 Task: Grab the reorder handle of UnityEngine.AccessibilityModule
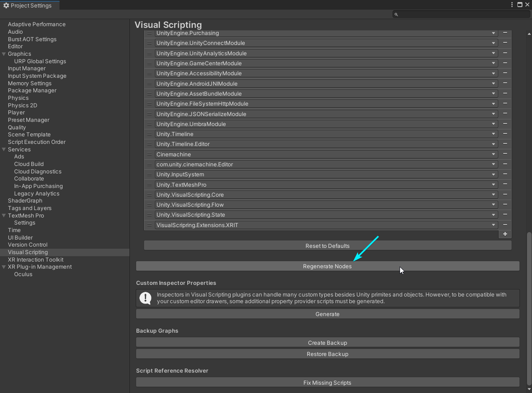(x=149, y=73)
